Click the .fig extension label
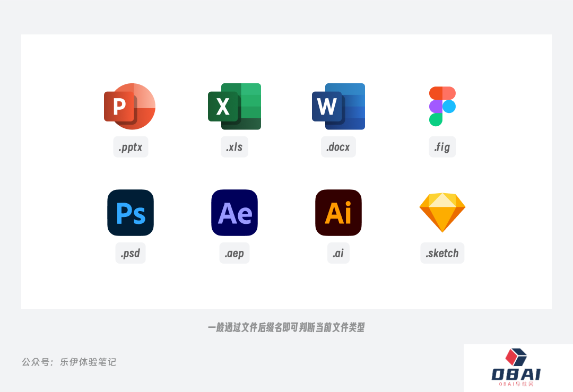This screenshot has width=573, height=392. 442,147
